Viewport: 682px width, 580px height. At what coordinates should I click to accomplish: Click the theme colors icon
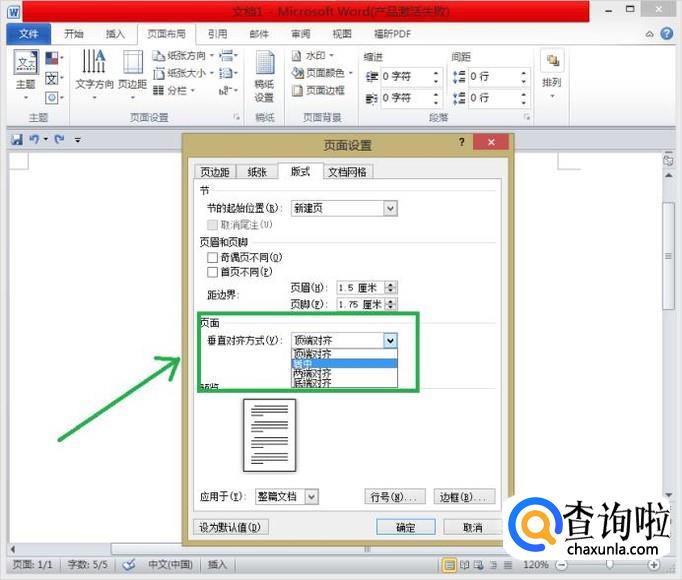pyautogui.click(x=53, y=58)
